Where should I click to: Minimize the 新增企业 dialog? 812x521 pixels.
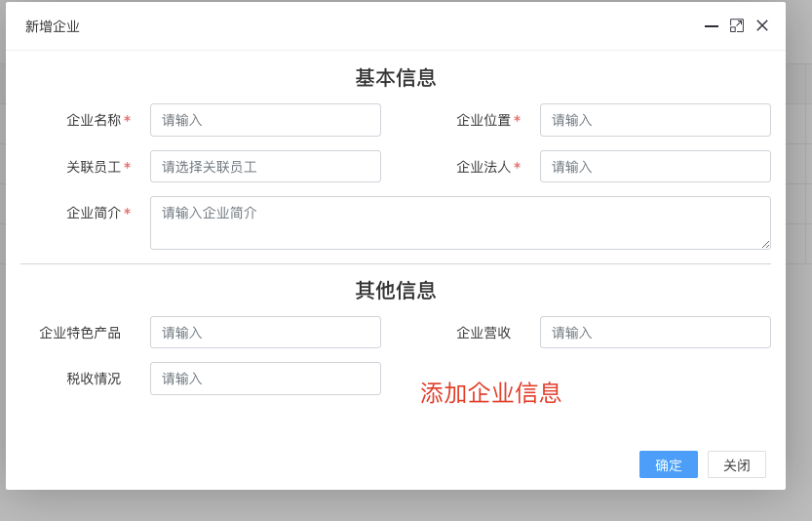point(711,26)
